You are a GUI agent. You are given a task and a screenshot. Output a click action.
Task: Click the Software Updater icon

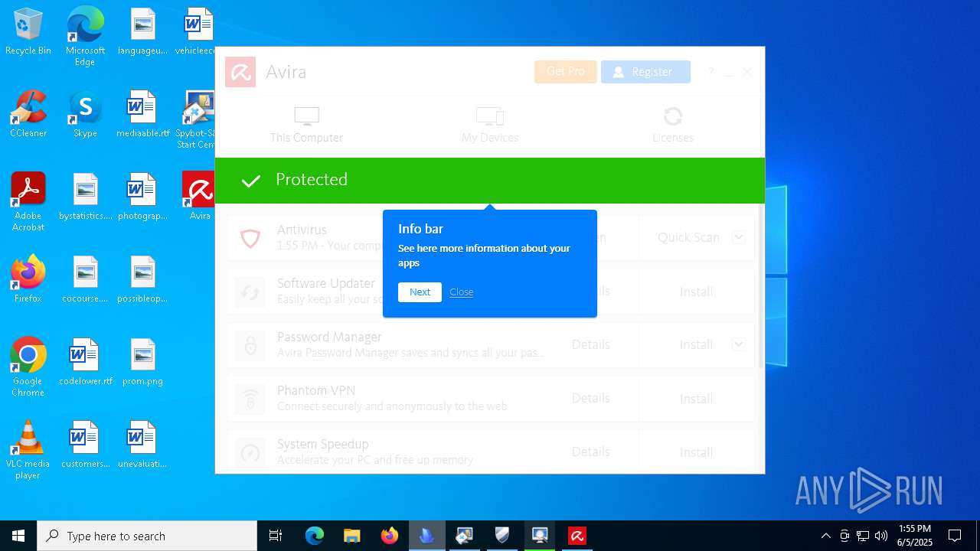[x=250, y=292]
